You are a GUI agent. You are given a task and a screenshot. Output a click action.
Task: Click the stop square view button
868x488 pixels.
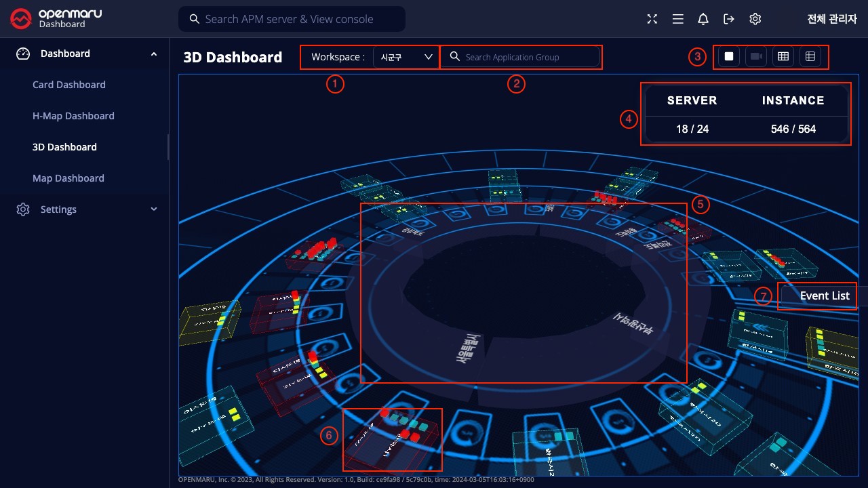tap(729, 57)
